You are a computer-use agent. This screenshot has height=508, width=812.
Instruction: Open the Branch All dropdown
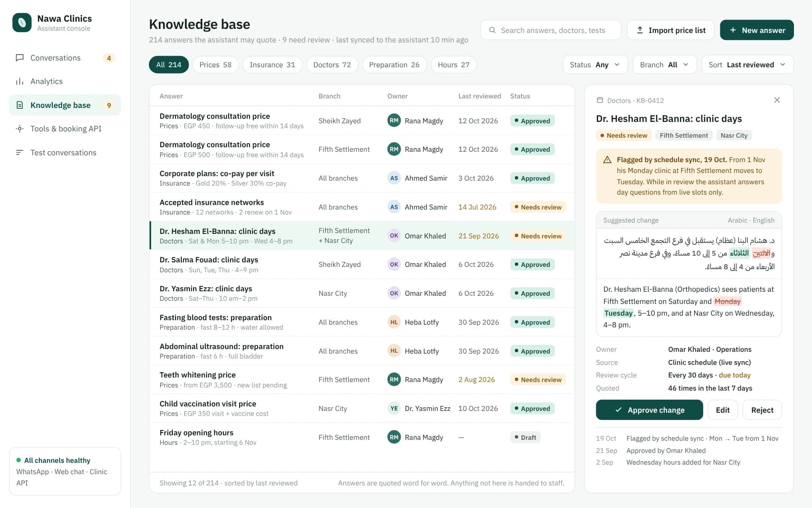[x=664, y=65]
